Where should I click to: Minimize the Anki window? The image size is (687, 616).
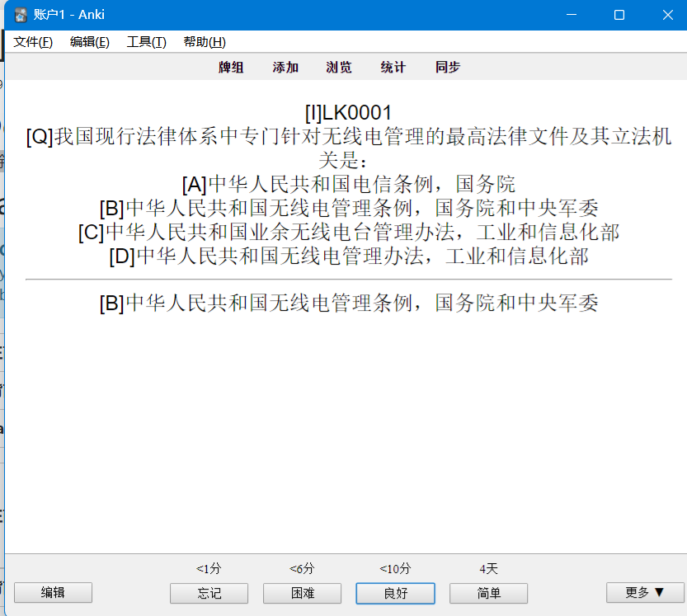coord(572,15)
